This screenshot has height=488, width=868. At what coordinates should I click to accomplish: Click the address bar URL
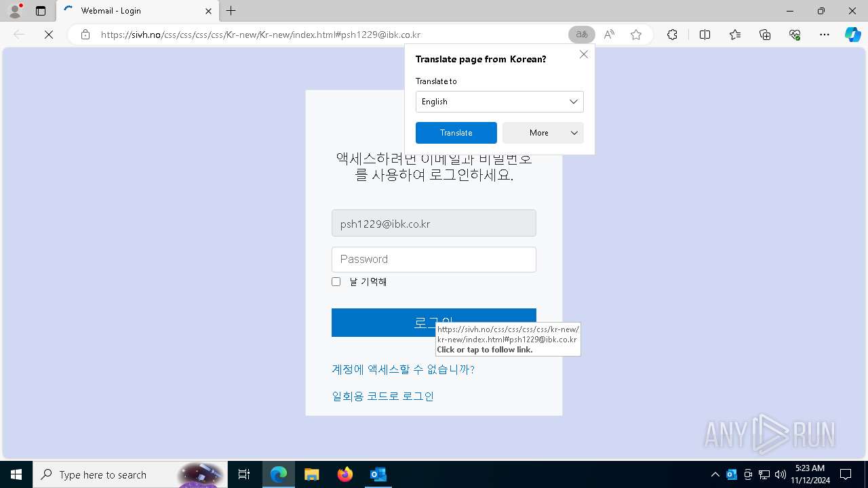(x=260, y=35)
